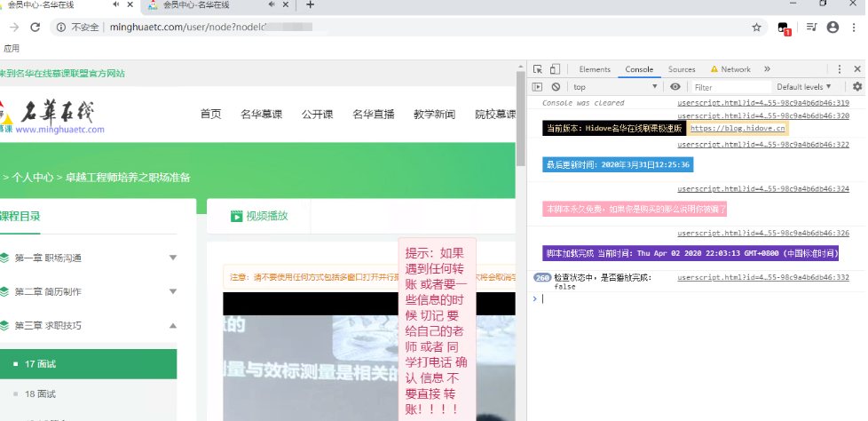Open the userscript.html:324 source link

(762, 189)
